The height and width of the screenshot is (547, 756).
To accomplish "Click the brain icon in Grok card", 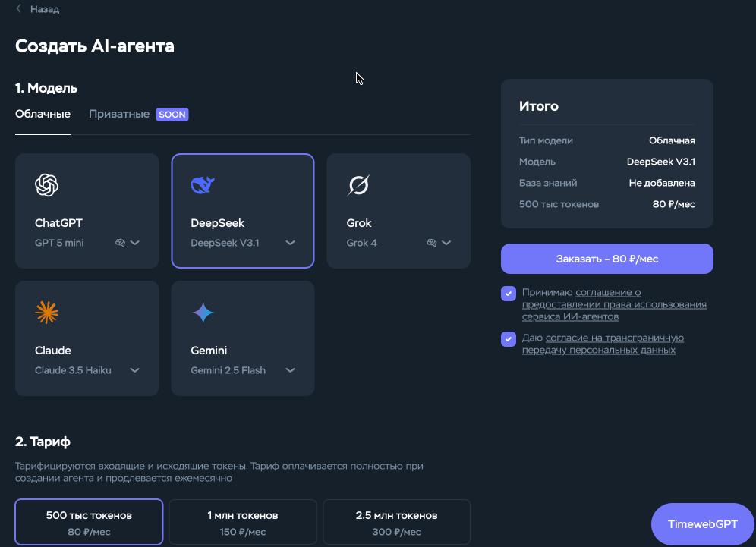I will [x=432, y=243].
